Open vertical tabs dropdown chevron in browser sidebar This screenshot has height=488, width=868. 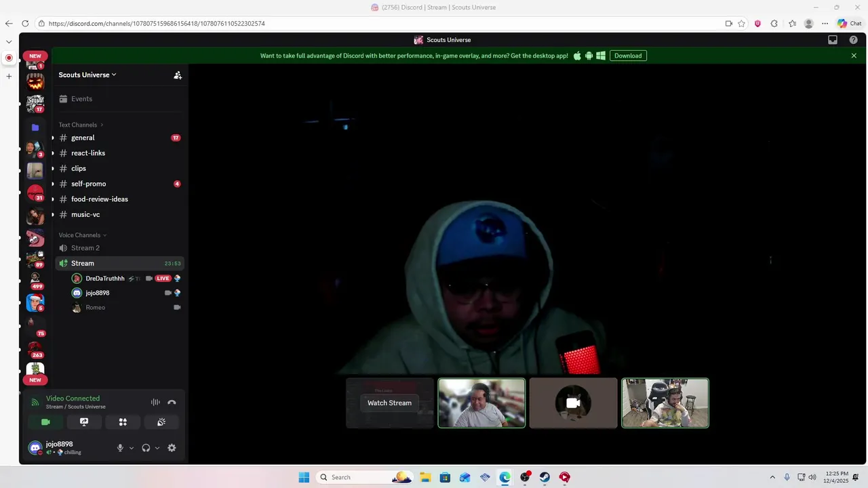coord(9,41)
